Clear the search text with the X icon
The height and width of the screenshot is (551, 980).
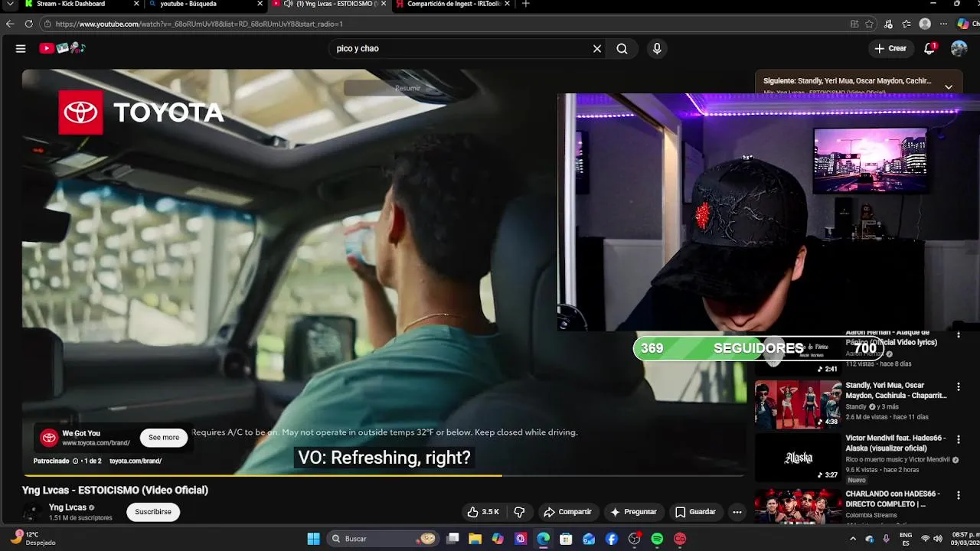[x=597, y=48]
